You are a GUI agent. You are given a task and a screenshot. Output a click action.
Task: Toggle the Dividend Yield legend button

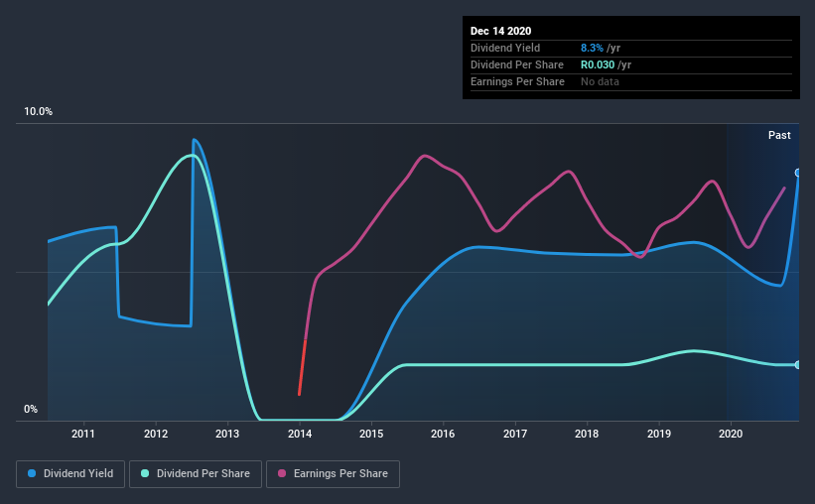click(70, 474)
